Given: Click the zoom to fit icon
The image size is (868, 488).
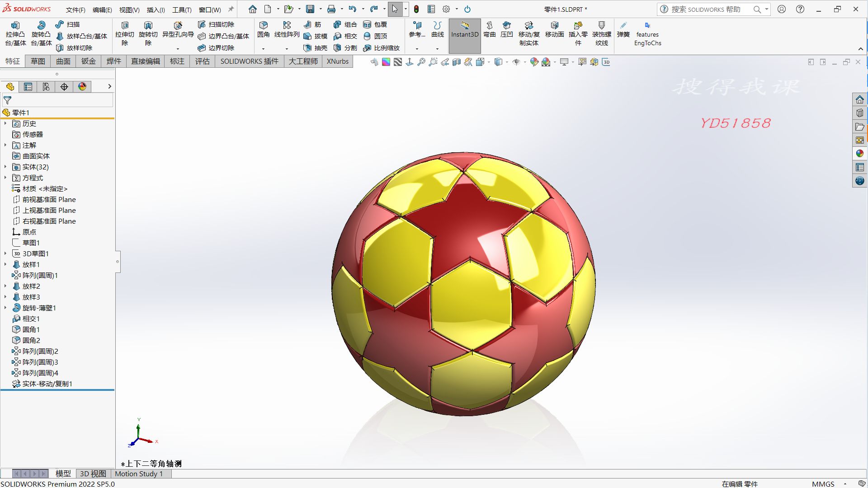Looking at the screenshot, I should [x=422, y=62].
